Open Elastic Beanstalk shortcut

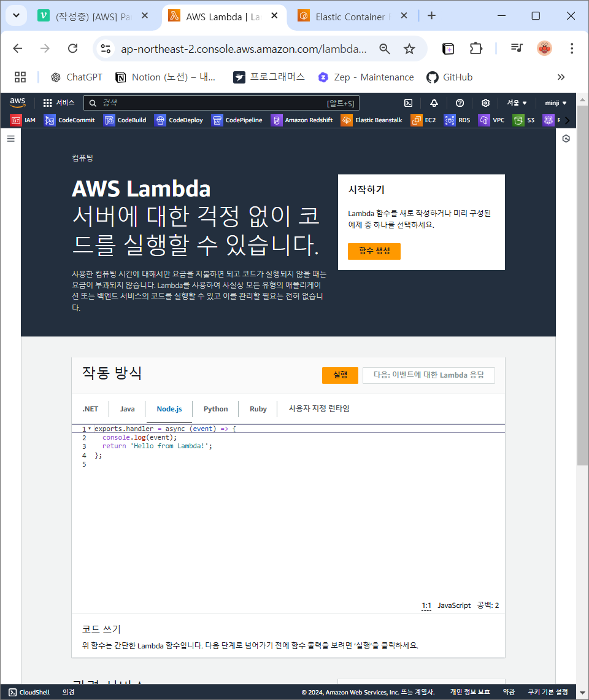(x=372, y=120)
